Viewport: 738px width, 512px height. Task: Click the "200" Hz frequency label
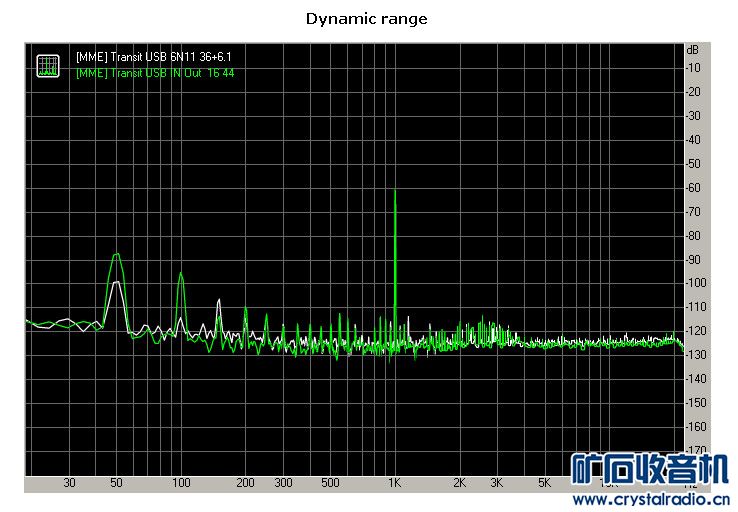coord(245,483)
